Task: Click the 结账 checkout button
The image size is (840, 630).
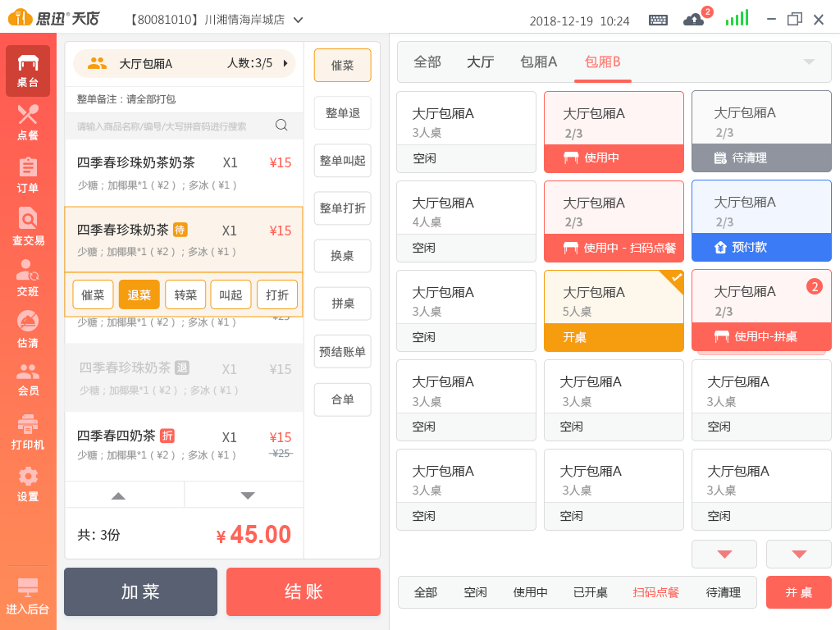Action: [304, 591]
